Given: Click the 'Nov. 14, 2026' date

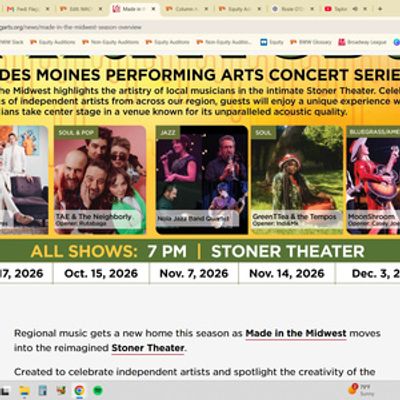Looking at the screenshot, I should coord(287,273).
